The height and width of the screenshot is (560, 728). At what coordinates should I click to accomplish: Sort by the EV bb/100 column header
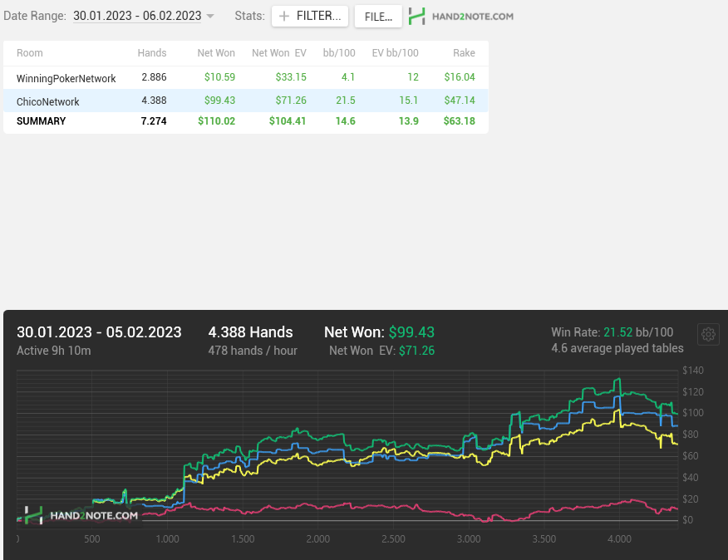(395, 53)
